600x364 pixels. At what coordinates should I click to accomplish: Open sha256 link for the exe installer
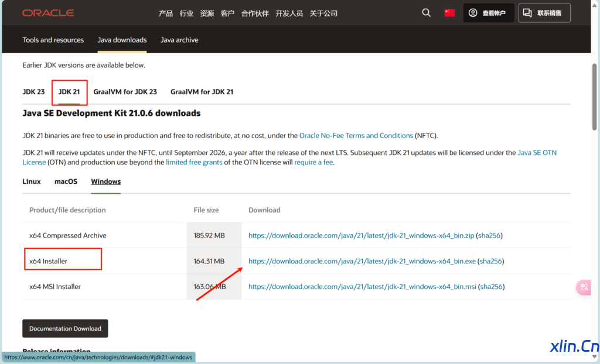pos(490,261)
